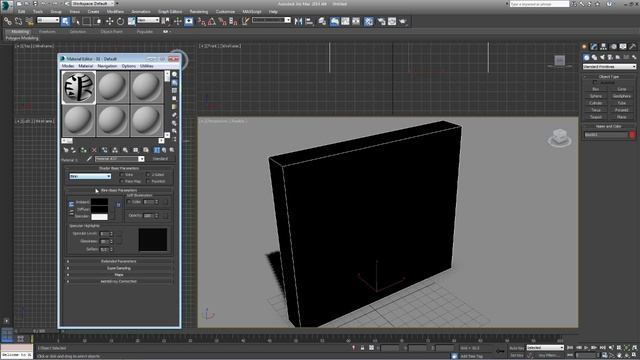Click Assign Material to Selection icon

(x=84, y=150)
